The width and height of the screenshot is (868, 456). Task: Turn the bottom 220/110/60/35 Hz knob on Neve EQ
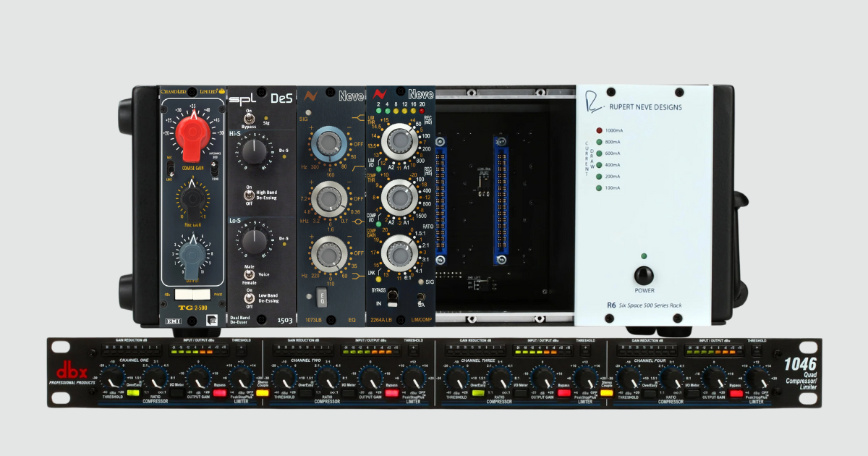(328, 255)
